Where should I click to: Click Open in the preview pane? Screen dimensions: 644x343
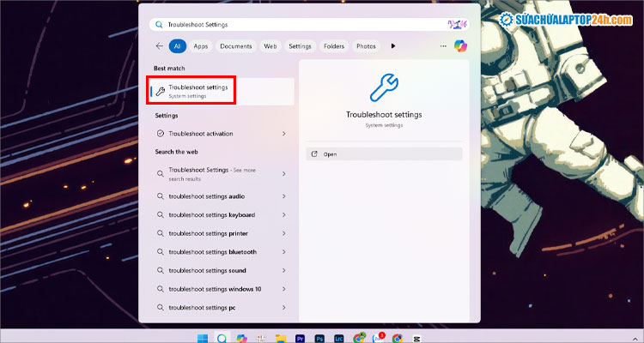(x=384, y=153)
